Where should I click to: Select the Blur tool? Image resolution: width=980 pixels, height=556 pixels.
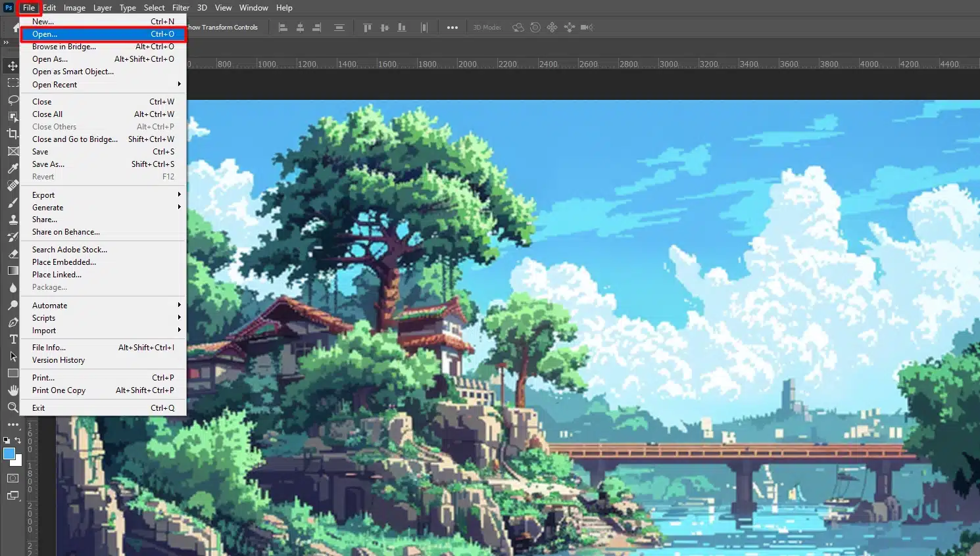pos(12,288)
